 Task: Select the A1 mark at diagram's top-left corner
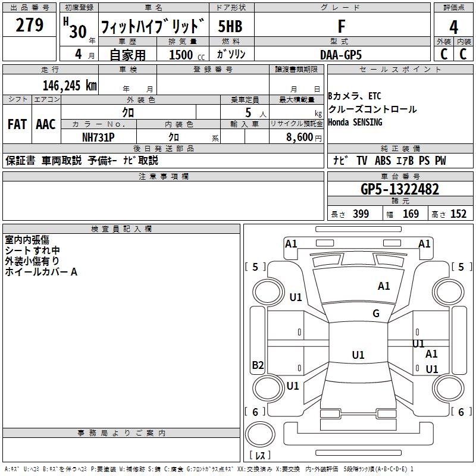point(291,243)
